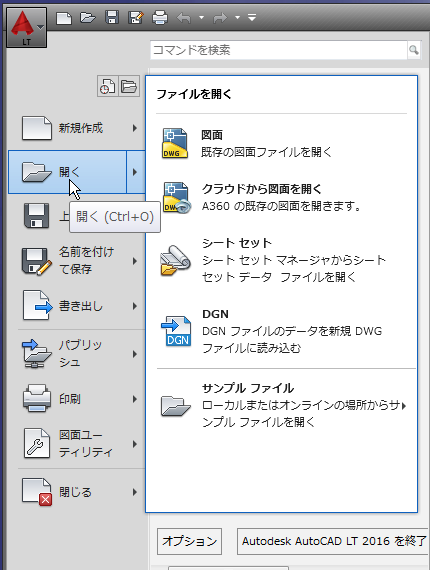Choose クラウドから図面を開く option
430x570 pixels.
[x=262, y=189]
